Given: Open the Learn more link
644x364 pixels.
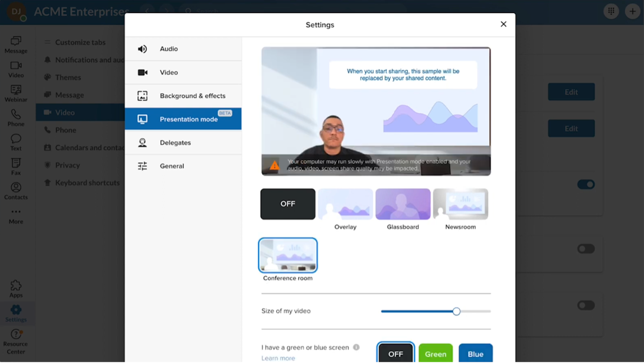Looking at the screenshot, I should pos(278,358).
